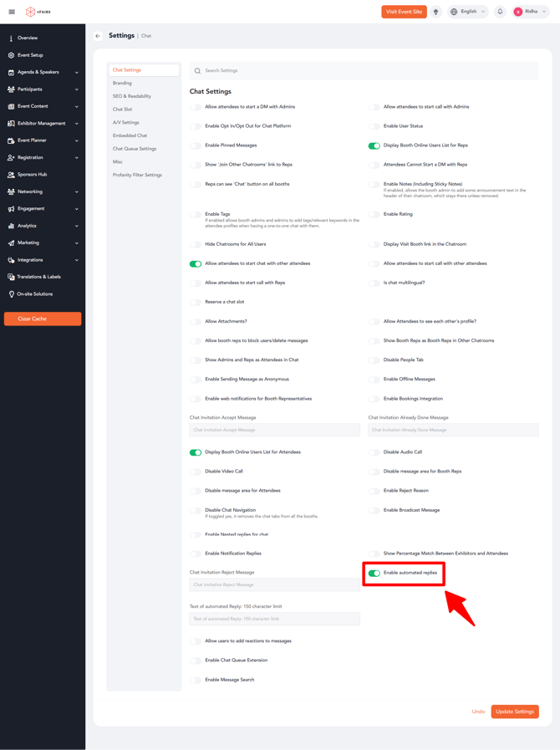Click the Undo link

(x=478, y=712)
